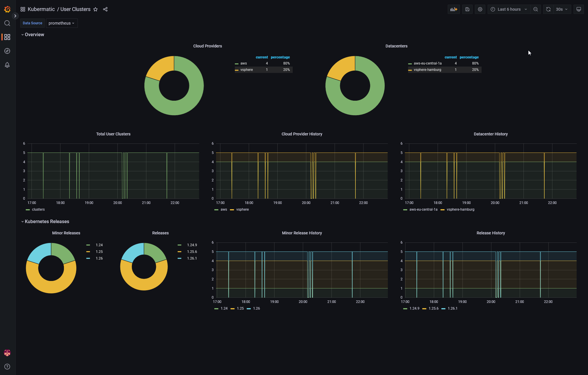Open the Last 6 hours time picker
This screenshot has height=375, width=588.
point(508,9)
